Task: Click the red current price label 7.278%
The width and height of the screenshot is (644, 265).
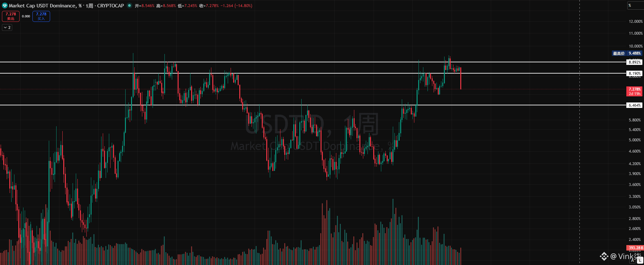Action: pyautogui.click(x=634, y=91)
